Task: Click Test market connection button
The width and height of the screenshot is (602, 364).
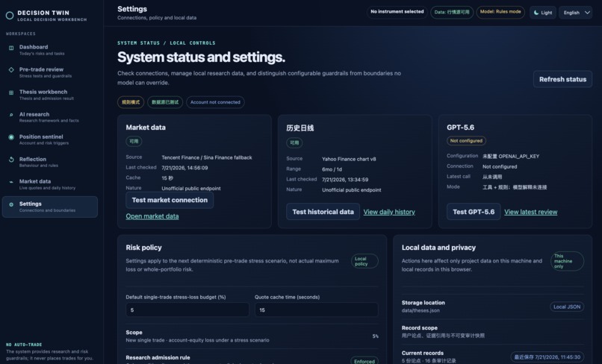Action: coord(170,200)
